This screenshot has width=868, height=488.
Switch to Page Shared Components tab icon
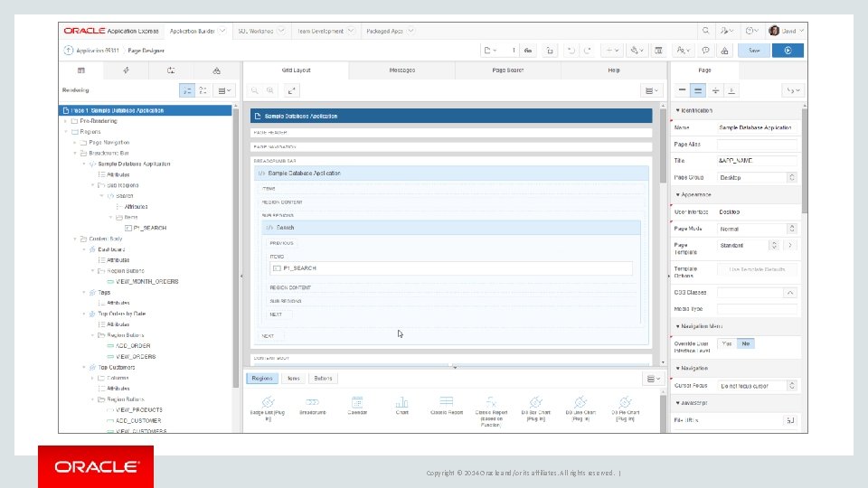coord(216,70)
